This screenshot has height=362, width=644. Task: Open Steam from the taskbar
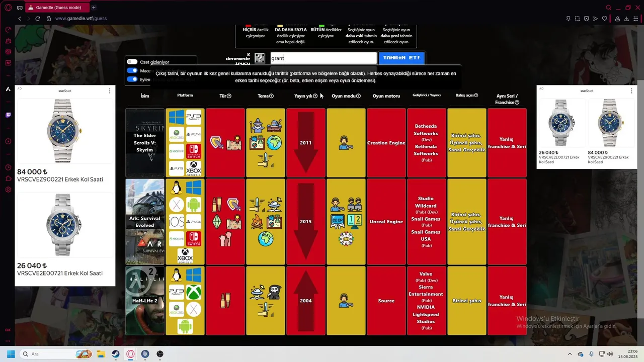(x=116, y=354)
